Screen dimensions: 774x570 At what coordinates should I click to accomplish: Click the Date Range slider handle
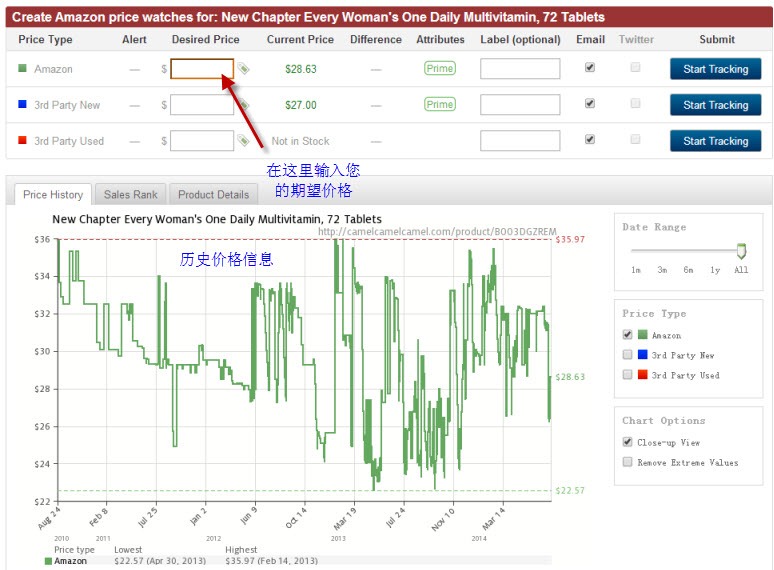[741, 251]
